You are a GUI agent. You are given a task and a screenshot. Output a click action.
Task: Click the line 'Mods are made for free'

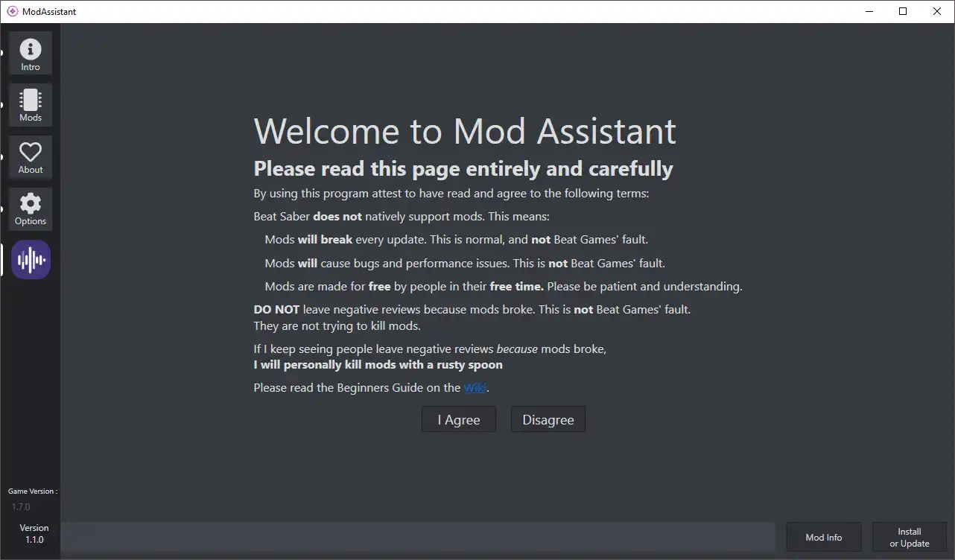[x=504, y=286]
